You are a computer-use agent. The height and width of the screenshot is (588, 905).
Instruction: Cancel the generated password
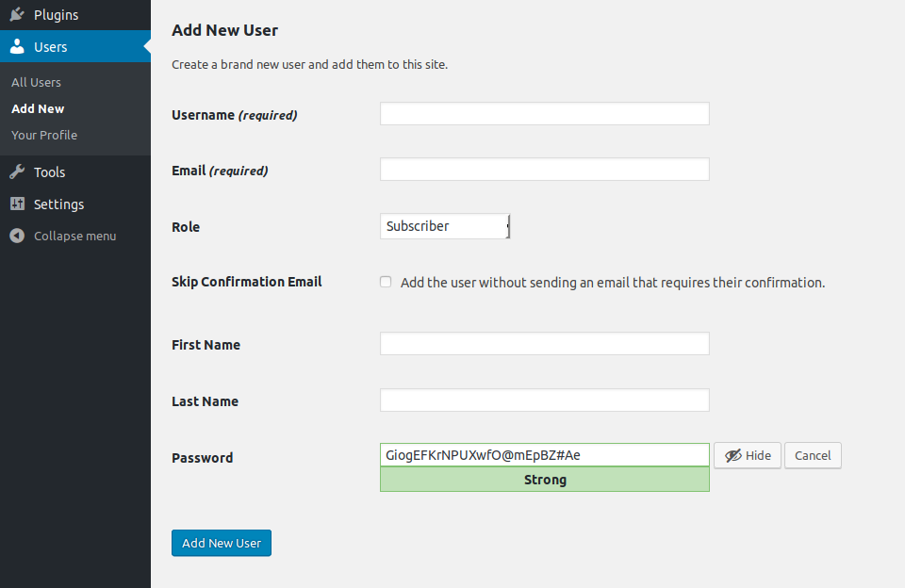pyautogui.click(x=813, y=456)
